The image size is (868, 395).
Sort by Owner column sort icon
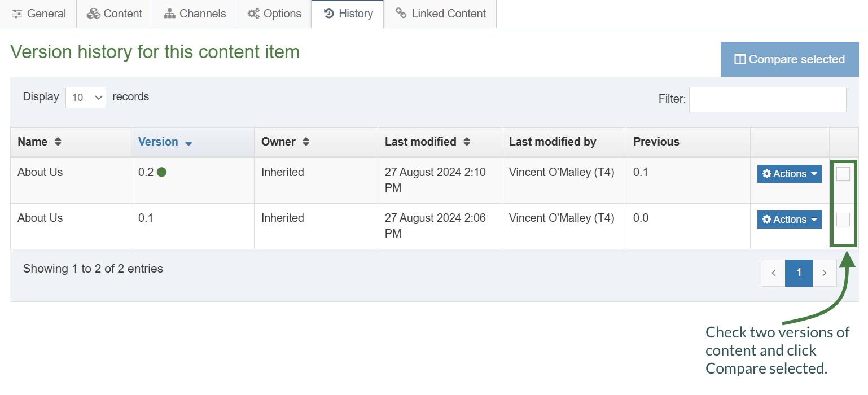click(306, 142)
